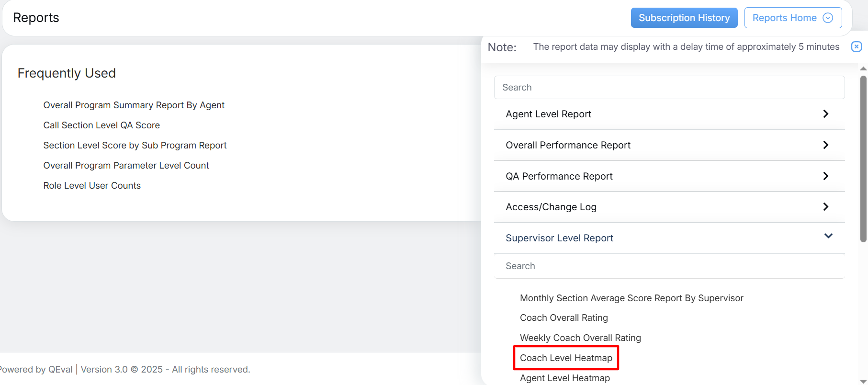The height and width of the screenshot is (385, 868).
Task: Open Overall Program Summary Report By Agent
Action: tap(134, 105)
